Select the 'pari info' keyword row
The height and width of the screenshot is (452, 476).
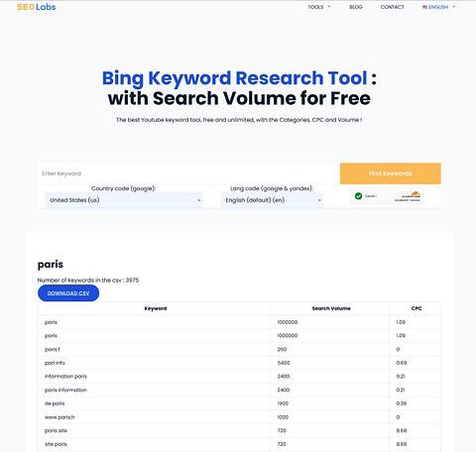[x=239, y=363]
